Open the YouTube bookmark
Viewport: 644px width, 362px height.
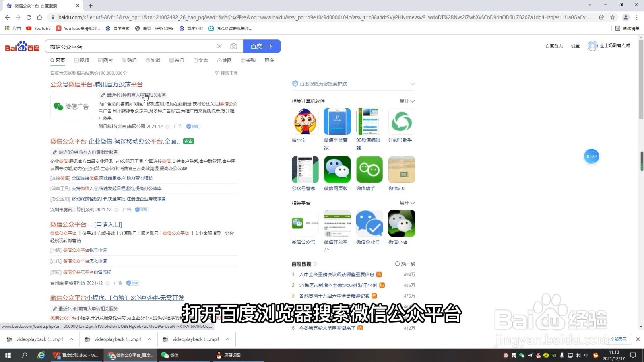38,28
